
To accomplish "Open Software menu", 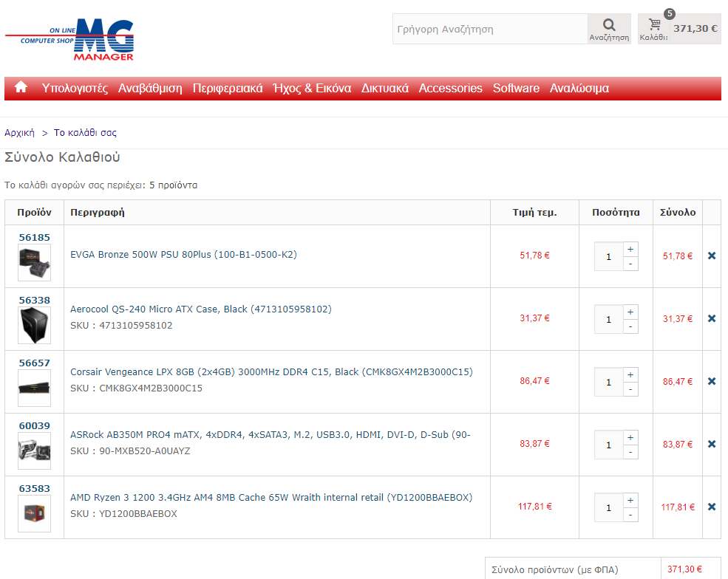I will click(x=516, y=88).
